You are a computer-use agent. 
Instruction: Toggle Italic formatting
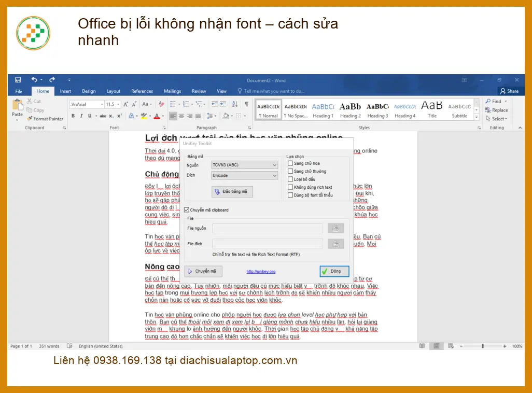81,116
